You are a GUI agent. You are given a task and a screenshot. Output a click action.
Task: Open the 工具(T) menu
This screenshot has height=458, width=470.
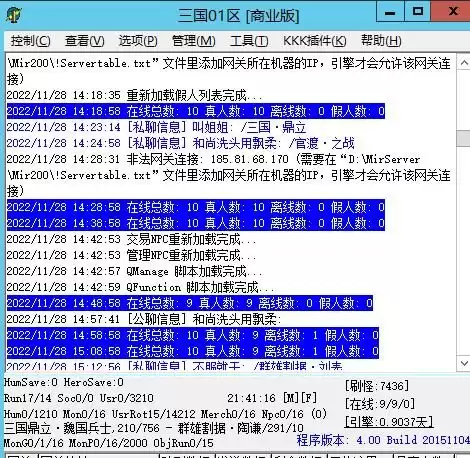pos(249,41)
